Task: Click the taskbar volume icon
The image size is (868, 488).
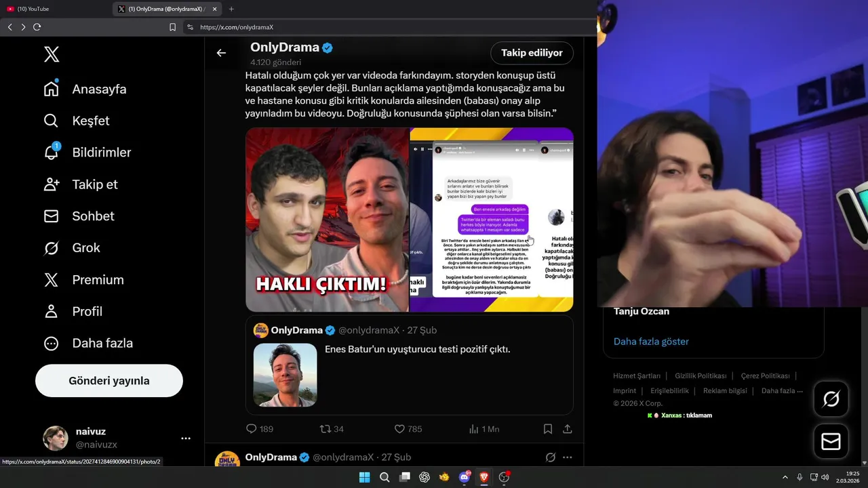Action: pos(825,477)
